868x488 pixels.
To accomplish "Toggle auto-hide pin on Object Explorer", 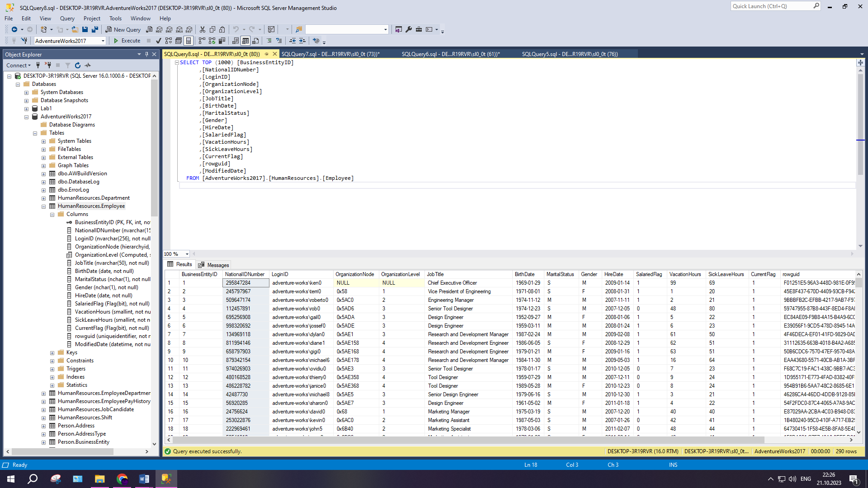I will tap(146, 54).
